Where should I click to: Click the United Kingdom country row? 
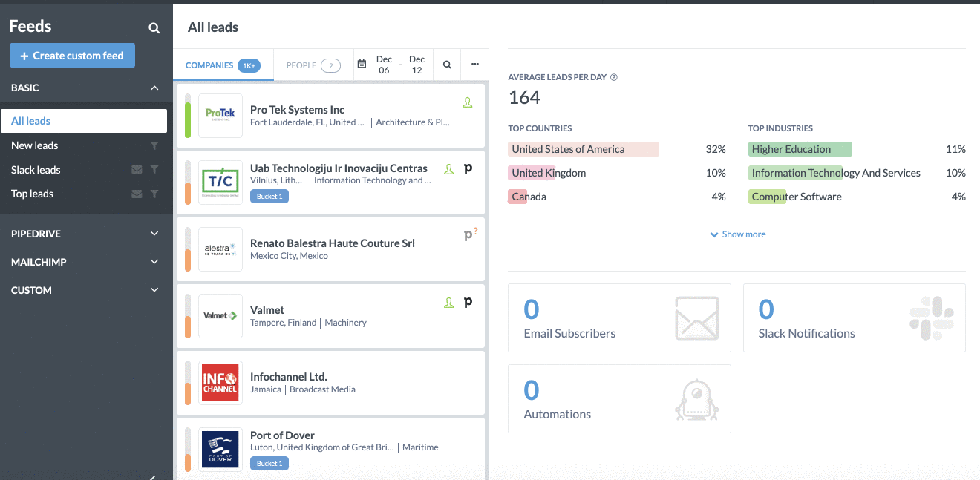pos(617,173)
